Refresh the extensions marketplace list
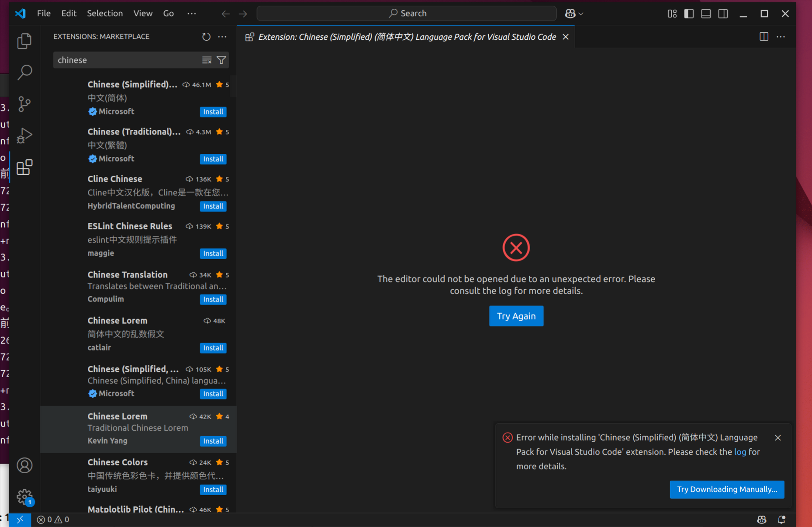The image size is (812, 527). [x=206, y=37]
